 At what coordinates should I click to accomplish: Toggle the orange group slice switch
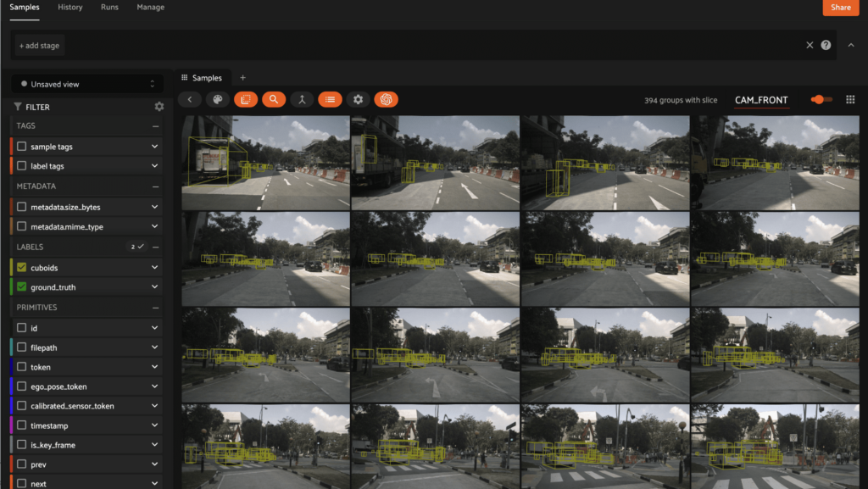coord(821,99)
